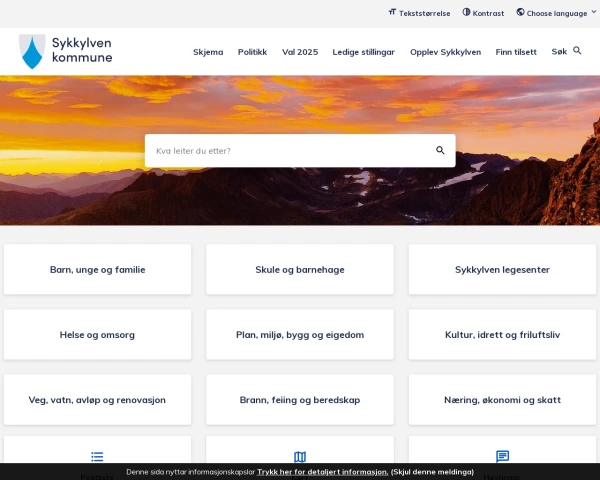
Task: Select the Plan, miljø, bygg og eigedom card
Action: coord(300,335)
